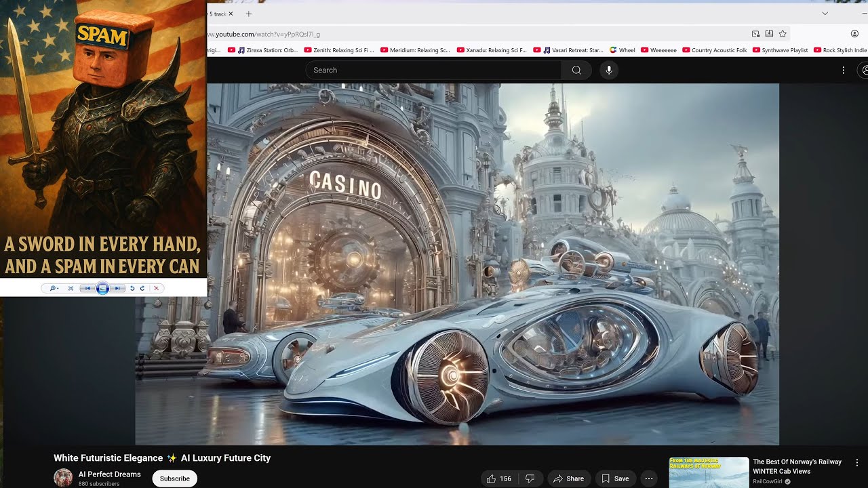Open the browser profile icon

(x=854, y=34)
